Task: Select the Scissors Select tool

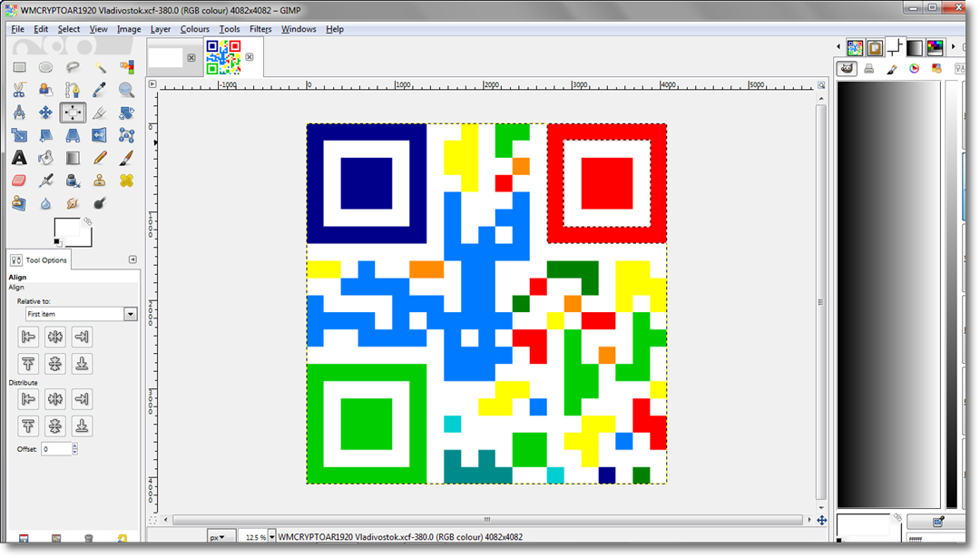Action: [x=19, y=90]
